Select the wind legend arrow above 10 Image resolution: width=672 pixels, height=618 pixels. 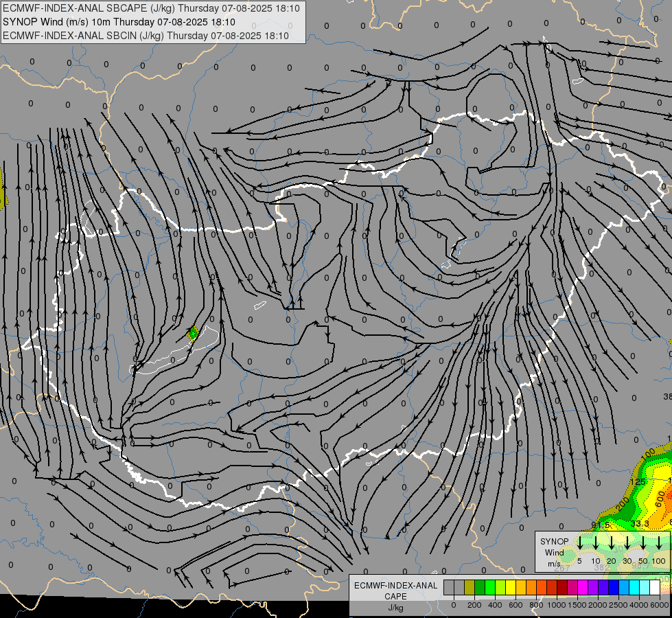pos(596,542)
